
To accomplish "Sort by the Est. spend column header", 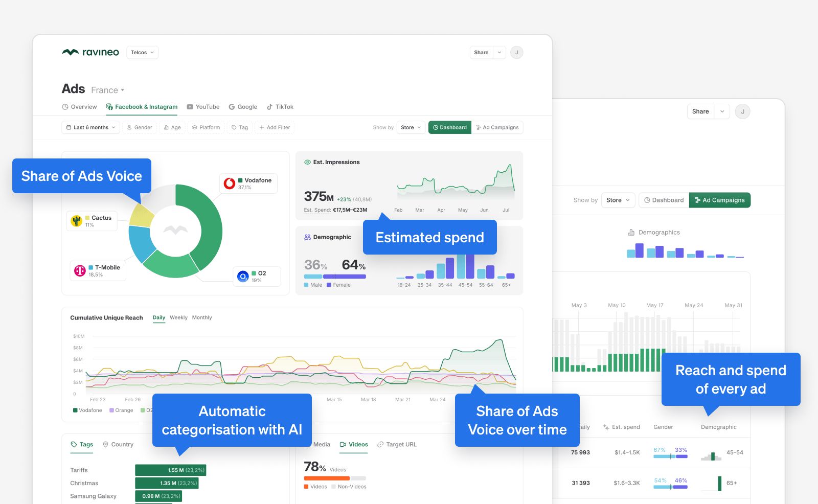I will pyautogui.click(x=621, y=427).
